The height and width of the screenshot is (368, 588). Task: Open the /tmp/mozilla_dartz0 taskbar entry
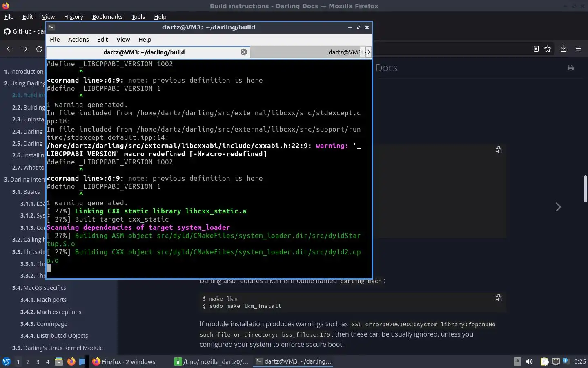(212, 361)
